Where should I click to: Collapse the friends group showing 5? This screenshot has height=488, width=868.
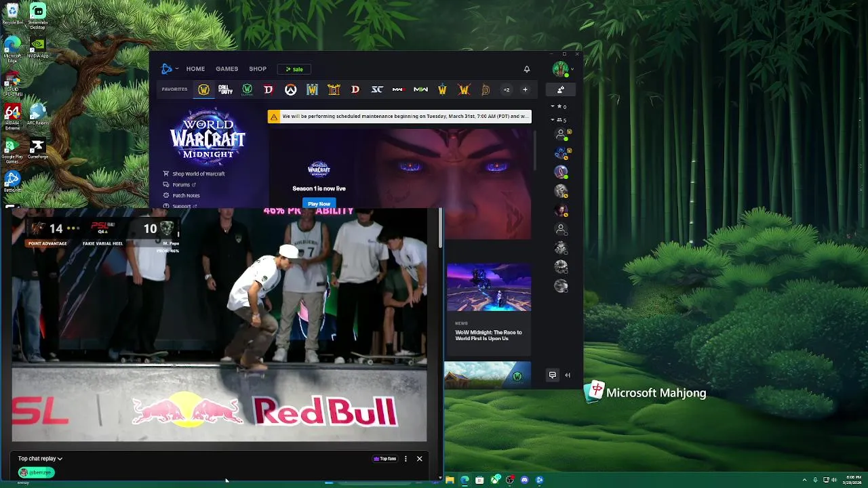point(553,120)
